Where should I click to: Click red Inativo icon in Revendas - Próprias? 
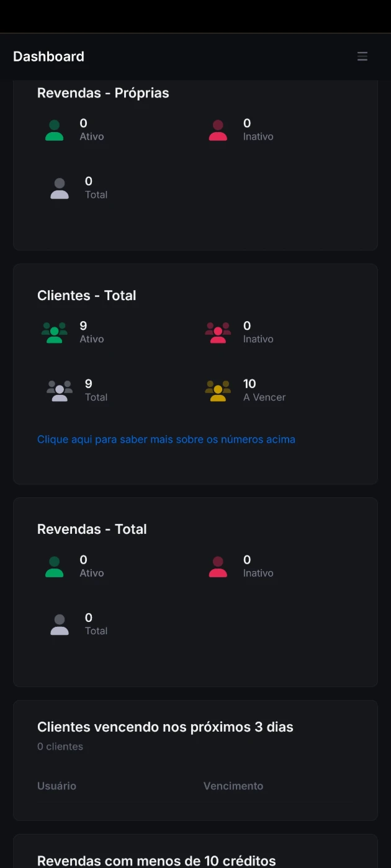tap(218, 130)
